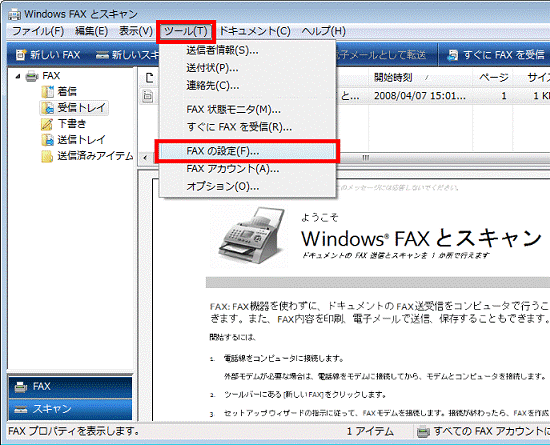Click the 着信 folder icon
Screen dimensions: 550x445
coord(47,92)
